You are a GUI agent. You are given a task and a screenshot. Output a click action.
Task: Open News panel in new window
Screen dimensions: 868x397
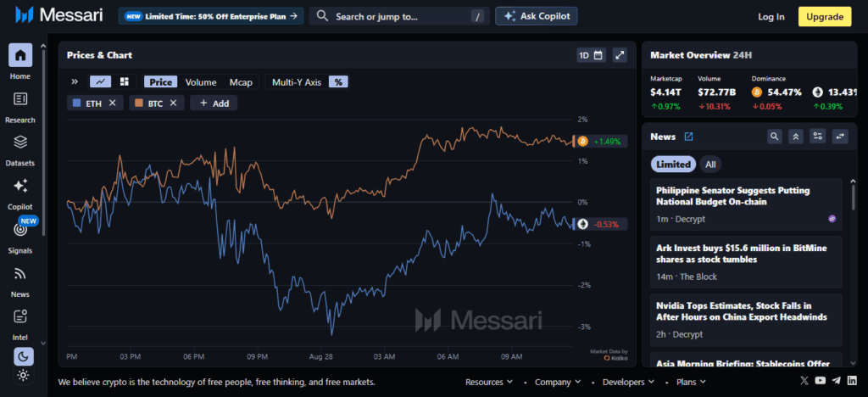click(x=688, y=137)
